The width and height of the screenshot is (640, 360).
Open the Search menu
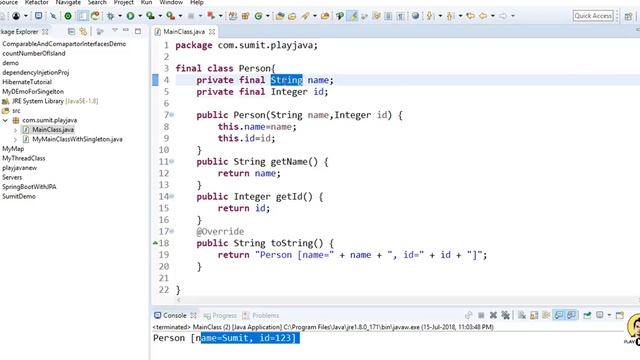pyautogui.click(x=97, y=2)
